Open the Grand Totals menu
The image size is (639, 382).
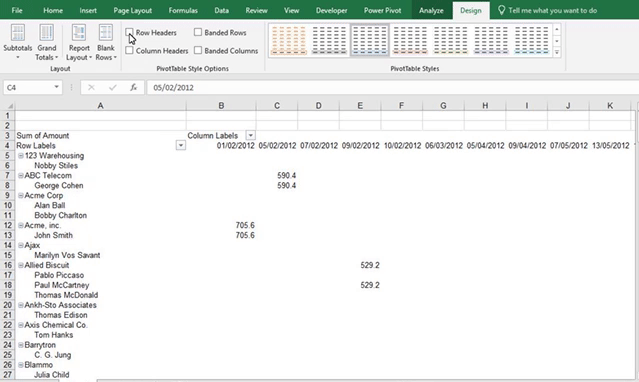46,42
